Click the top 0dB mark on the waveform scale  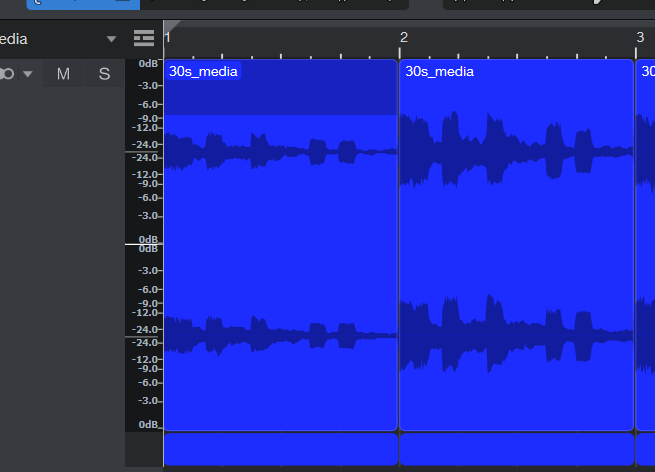[x=148, y=63]
